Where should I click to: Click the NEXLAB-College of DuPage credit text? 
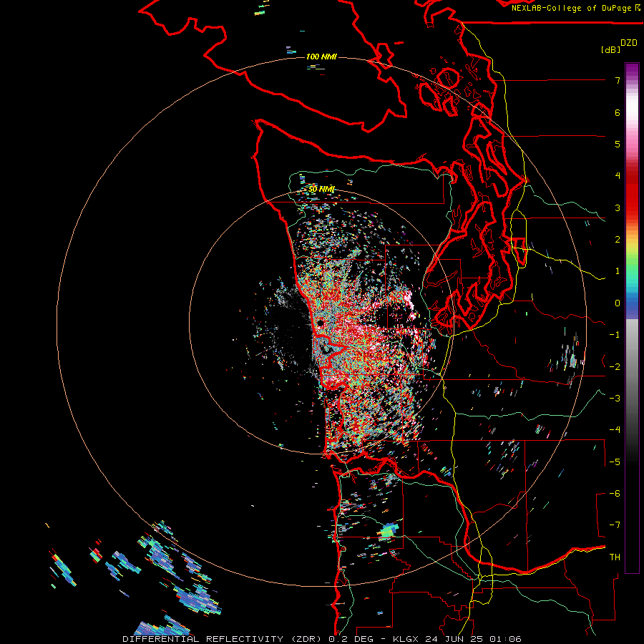click(x=571, y=8)
